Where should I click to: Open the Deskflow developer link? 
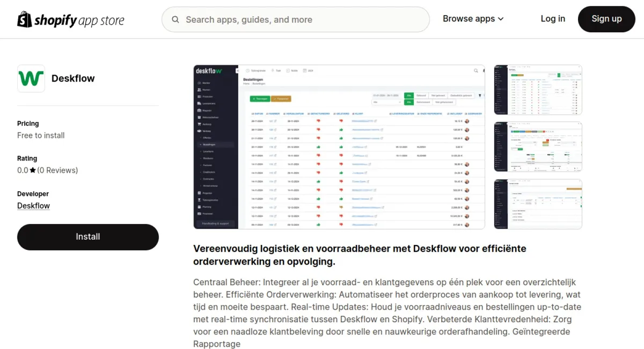[x=33, y=206]
